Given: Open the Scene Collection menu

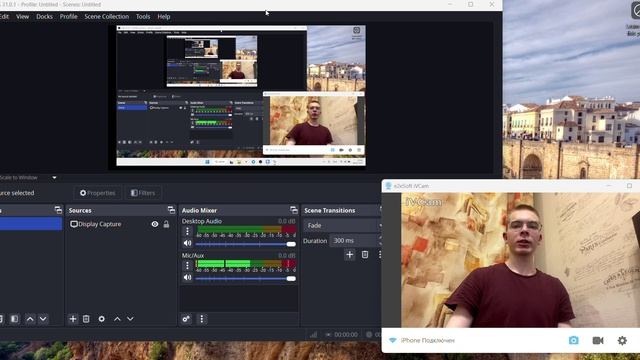Looking at the screenshot, I should pos(107,17).
